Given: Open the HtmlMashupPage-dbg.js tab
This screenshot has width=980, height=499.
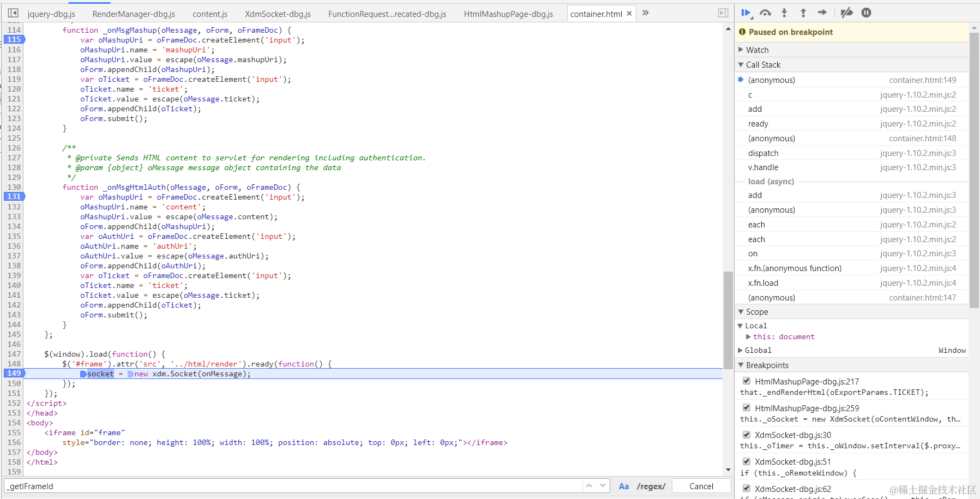Looking at the screenshot, I should [508, 14].
